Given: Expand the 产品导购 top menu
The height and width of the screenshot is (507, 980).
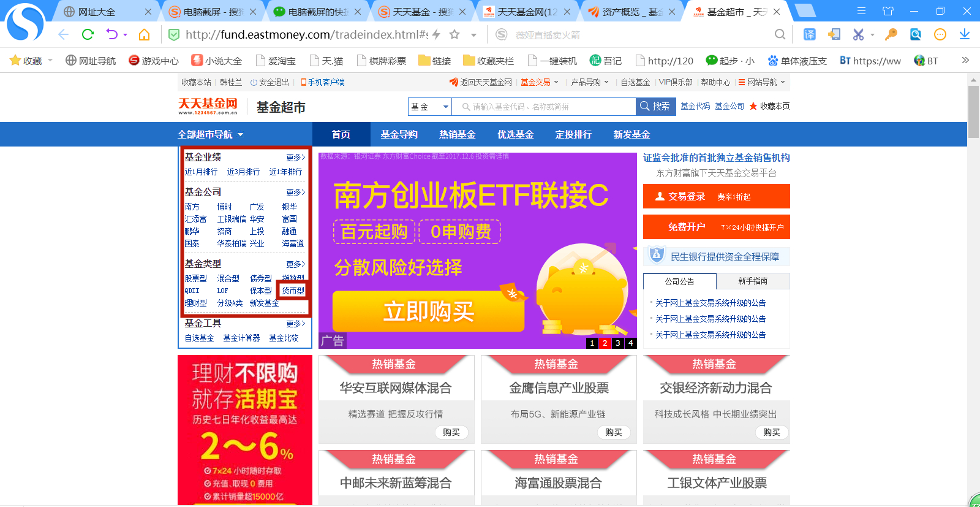Looking at the screenshot, I should click(590, 82).
